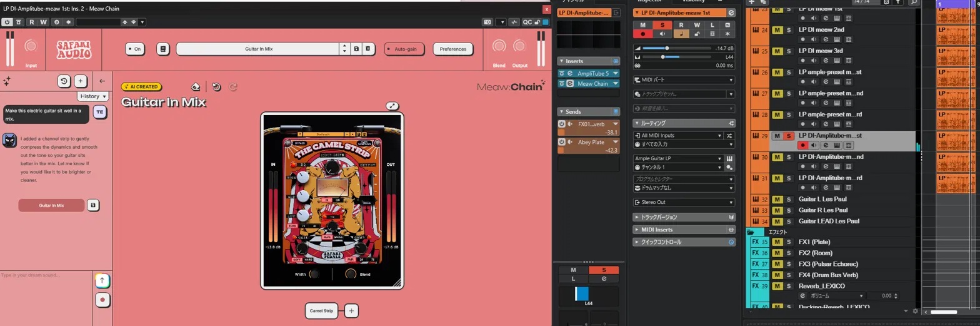Expand the MIDI Inserts section
The width and height of the screenshot is (980, 326).
pyautogui.click(x=684, y=230)
